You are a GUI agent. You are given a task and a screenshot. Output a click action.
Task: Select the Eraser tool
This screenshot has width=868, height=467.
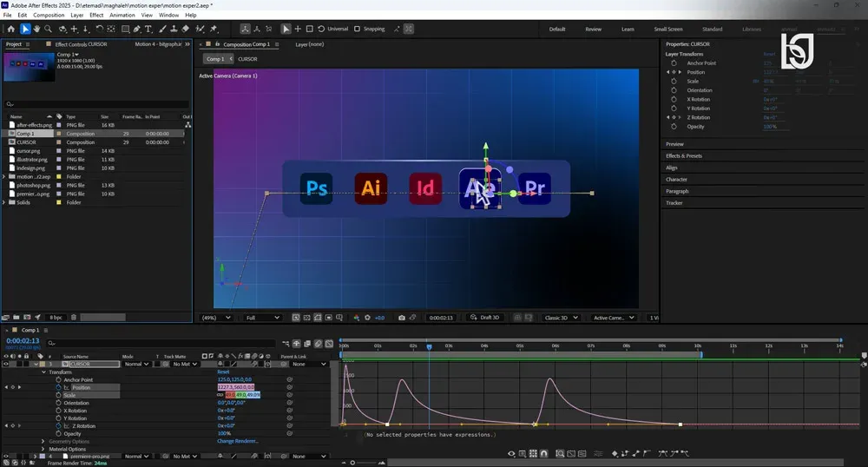click(186, 29)
